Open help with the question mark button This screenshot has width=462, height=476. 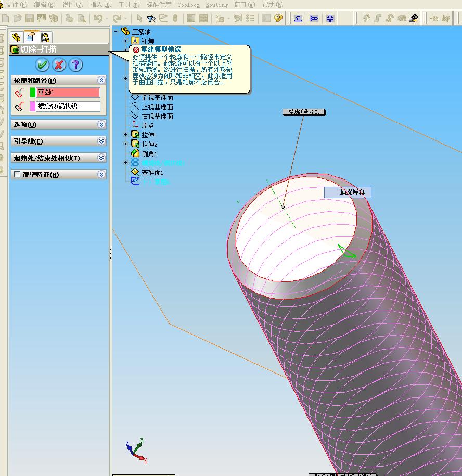[x=75, y=65]
